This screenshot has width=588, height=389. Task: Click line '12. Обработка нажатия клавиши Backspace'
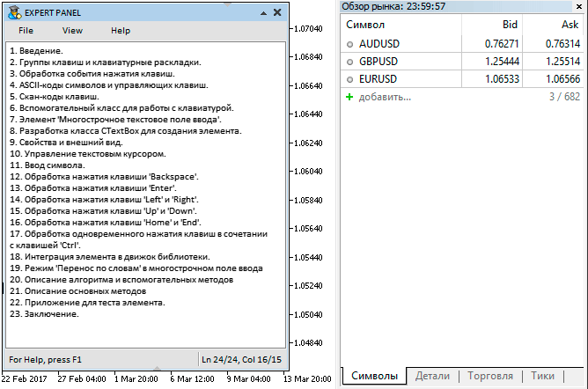coord(104,177)
